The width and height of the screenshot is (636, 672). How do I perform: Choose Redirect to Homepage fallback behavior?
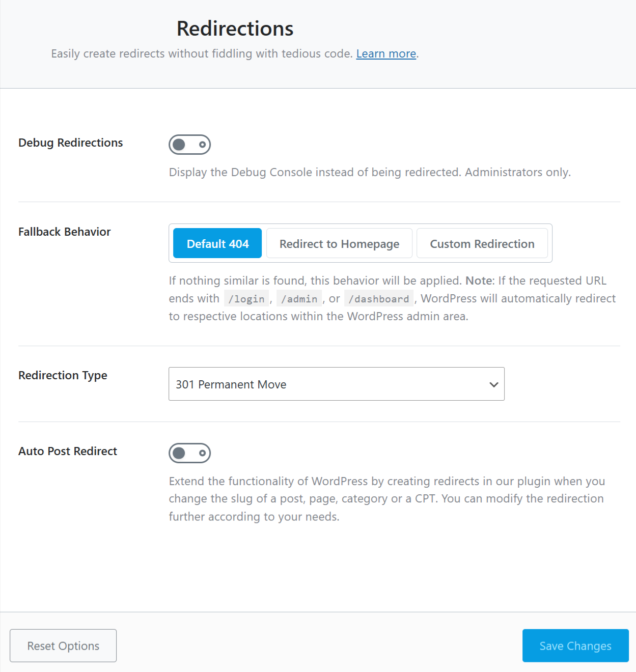coord(339,244)
